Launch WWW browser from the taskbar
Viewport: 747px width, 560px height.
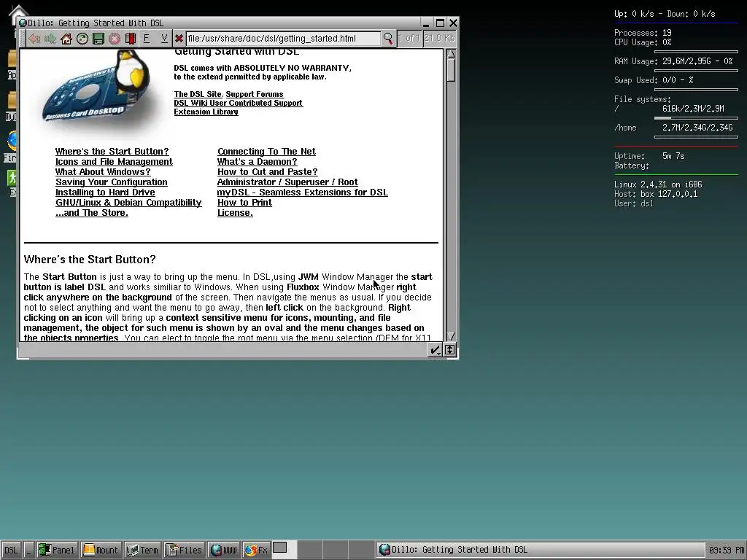pyautogui.click(x=224, y=550)
